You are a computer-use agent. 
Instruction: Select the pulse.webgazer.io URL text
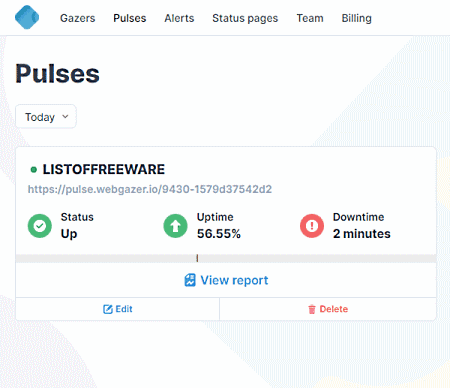[150, 189]
